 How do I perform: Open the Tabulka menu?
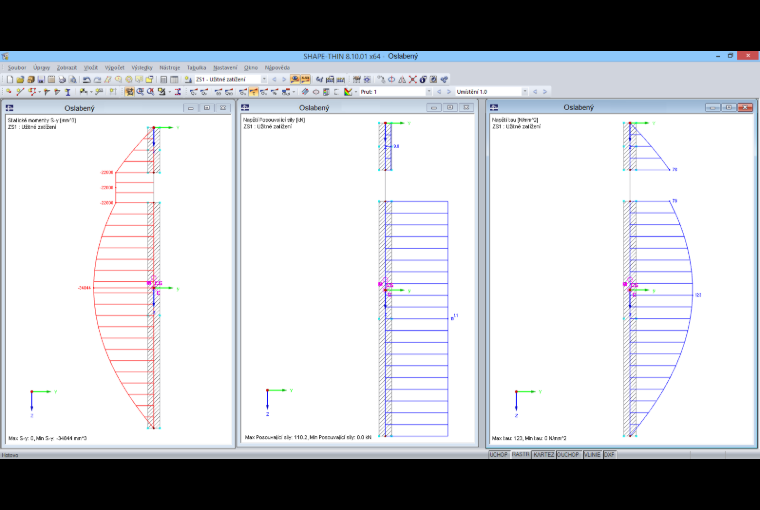(x=197, y=67)
